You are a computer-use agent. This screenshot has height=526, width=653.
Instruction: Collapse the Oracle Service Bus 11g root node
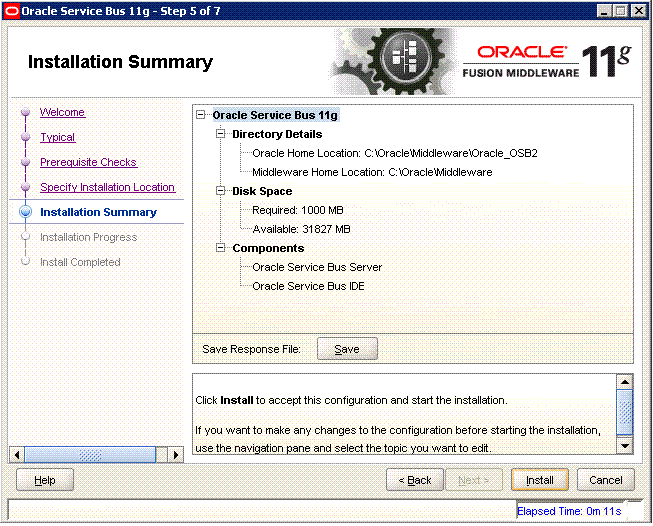pos(201,115)
